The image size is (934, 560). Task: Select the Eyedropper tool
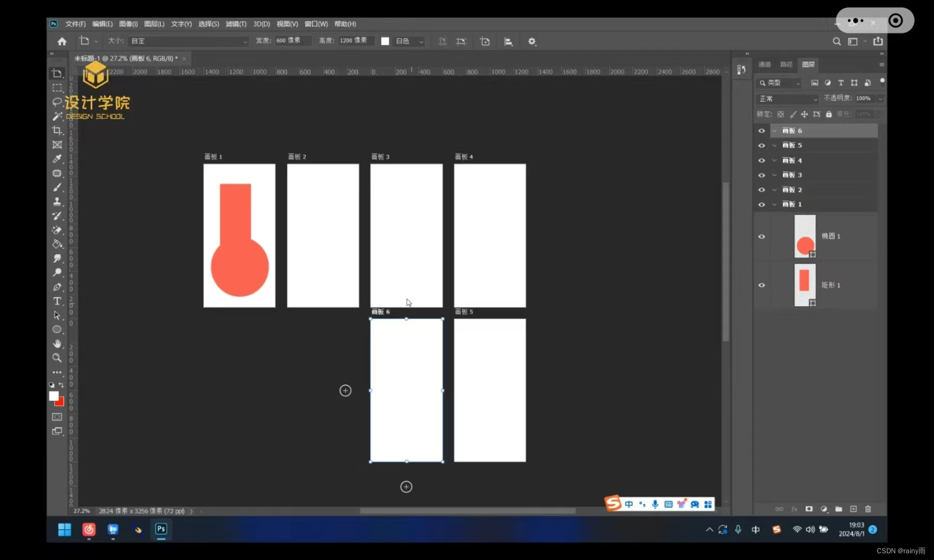(57, 159)
